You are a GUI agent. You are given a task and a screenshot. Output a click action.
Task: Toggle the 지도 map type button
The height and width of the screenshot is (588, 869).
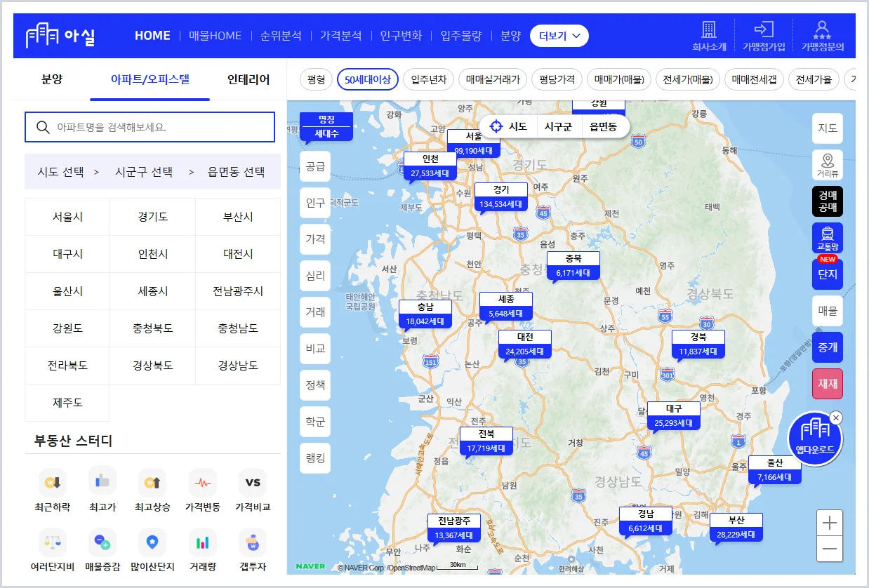coord(828,128)
